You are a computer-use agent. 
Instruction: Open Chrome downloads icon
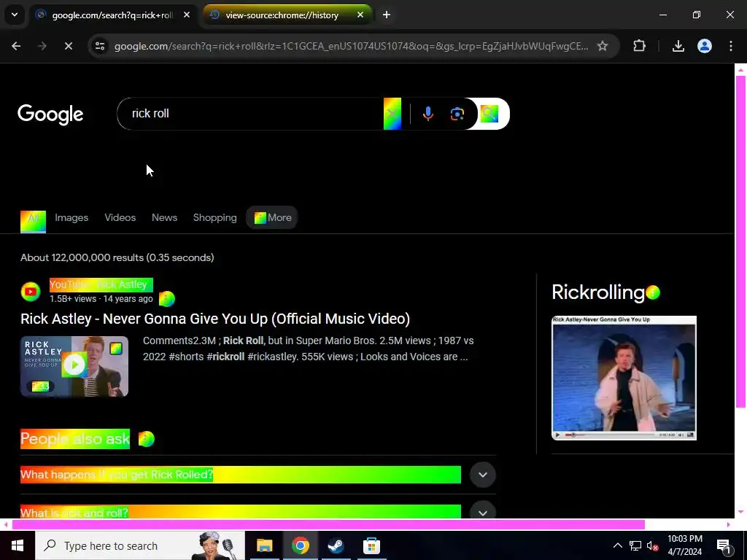[x=678, y=46]
